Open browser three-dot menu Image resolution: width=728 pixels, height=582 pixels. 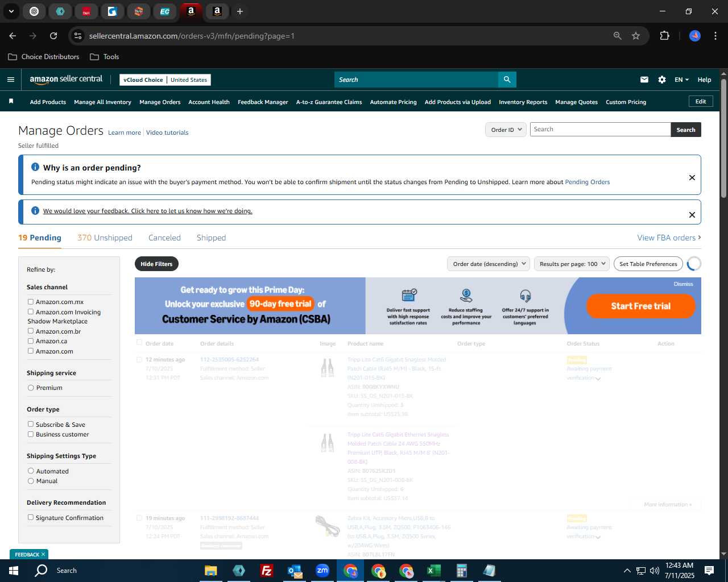coord(714,36)
